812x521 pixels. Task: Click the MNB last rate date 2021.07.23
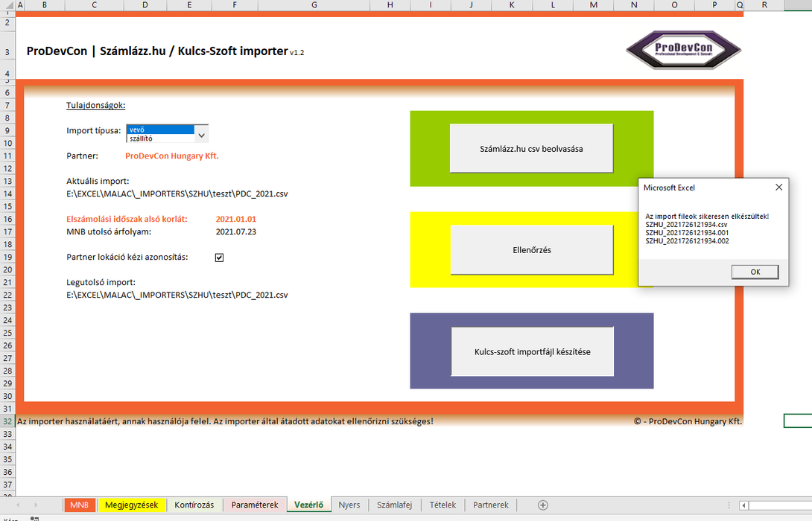[235, 231]
